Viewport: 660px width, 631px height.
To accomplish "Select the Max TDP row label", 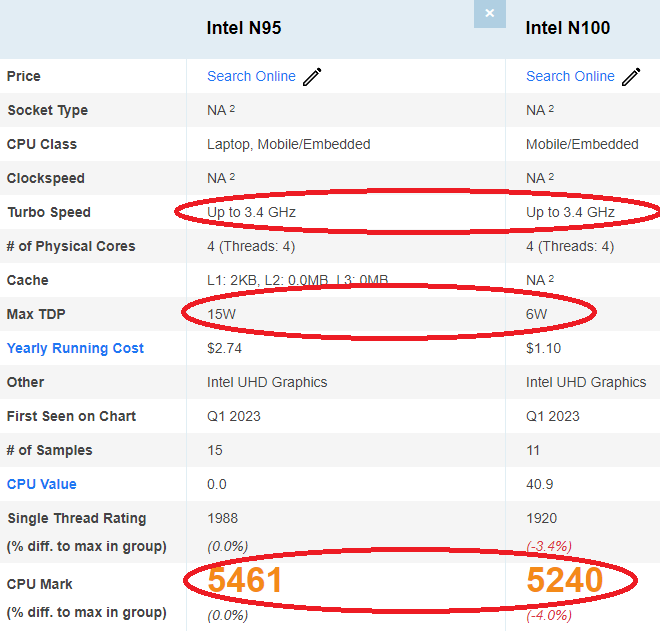I will click(x=36, y=314).
